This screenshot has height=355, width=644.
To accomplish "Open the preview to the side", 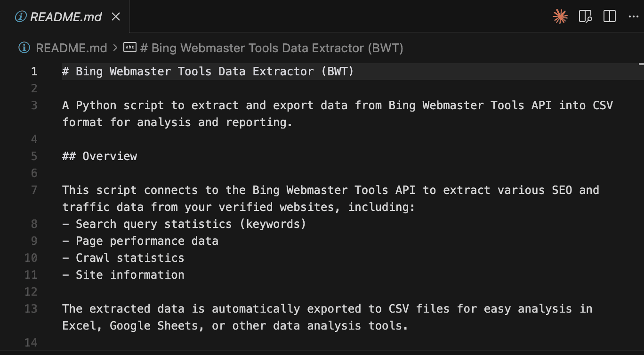I will point(585,17).
